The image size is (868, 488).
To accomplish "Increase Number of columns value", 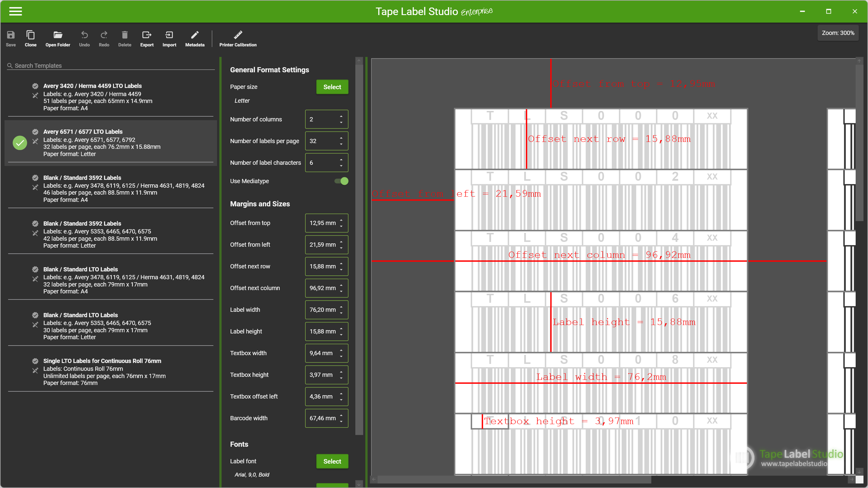I will pyautogui.click(x=341, y=116).
